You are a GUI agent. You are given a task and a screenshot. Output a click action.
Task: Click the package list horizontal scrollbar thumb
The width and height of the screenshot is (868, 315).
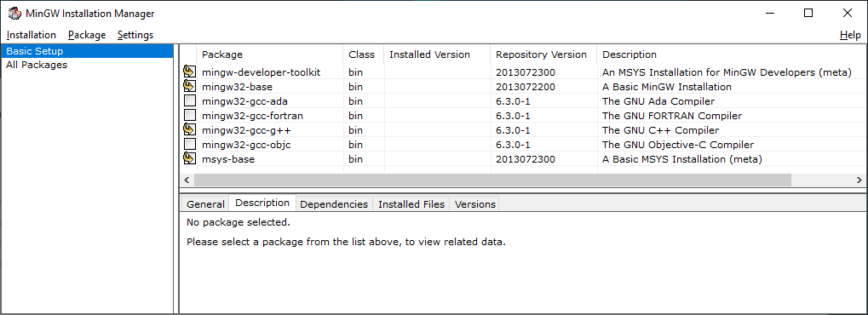pos(492,180)
